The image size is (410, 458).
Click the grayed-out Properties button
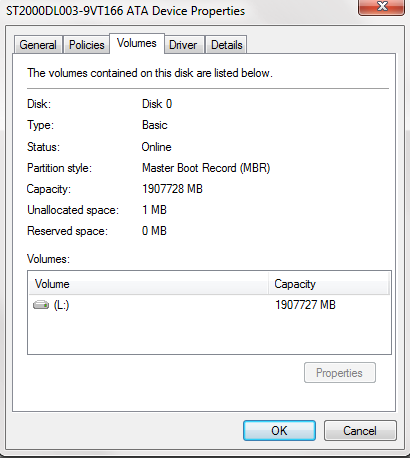click(340, 373)
